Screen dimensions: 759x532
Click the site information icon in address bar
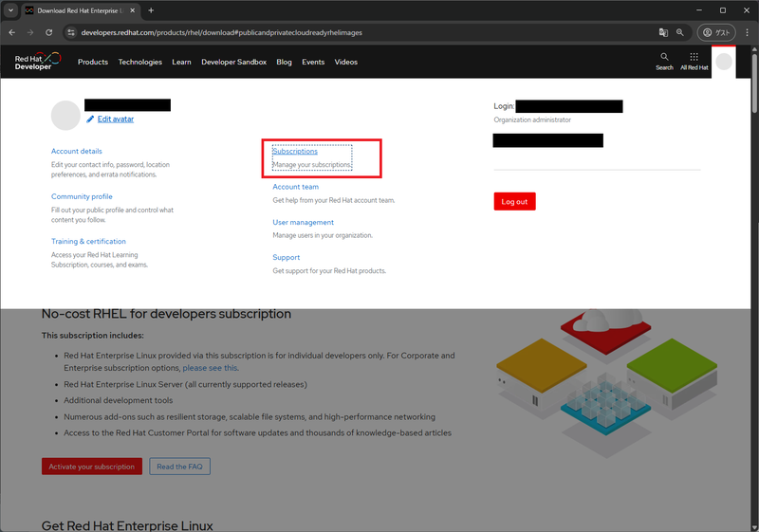[x=71, y=32]
